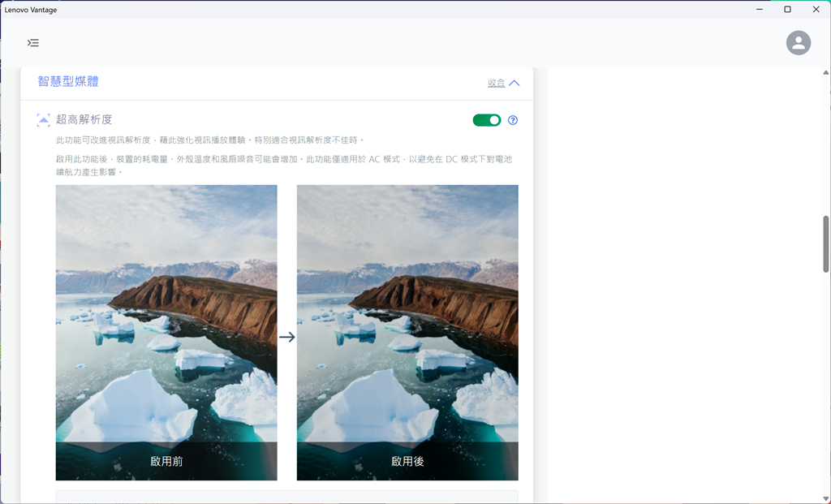Click the 智慧型媒體 section heading

pos(68,81)
